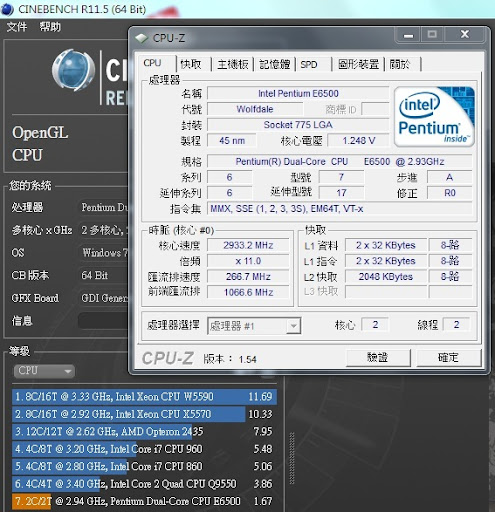Image resolution: width=495 pixels, height=512 pixels.
Task: Click the CPU-Z title bar icon
Action: [x=142, y=38]
